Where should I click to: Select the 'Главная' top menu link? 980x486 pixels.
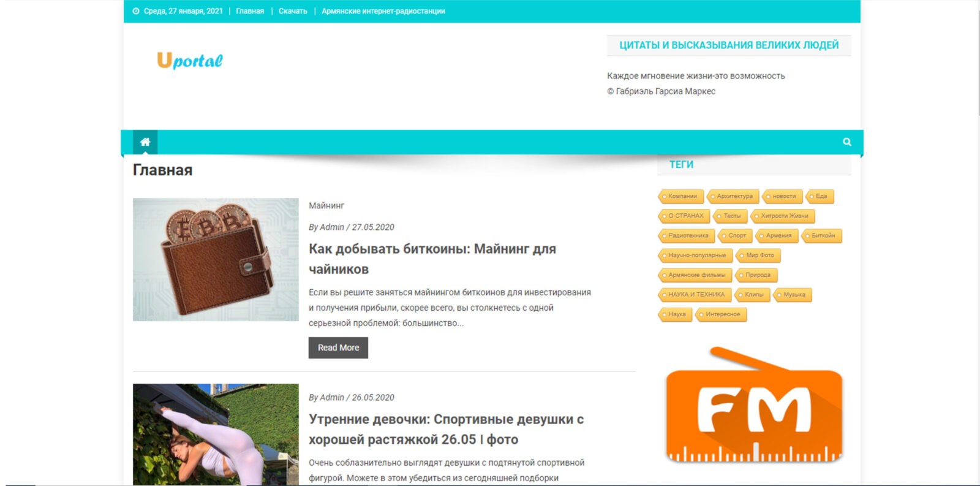click(250, 11)
